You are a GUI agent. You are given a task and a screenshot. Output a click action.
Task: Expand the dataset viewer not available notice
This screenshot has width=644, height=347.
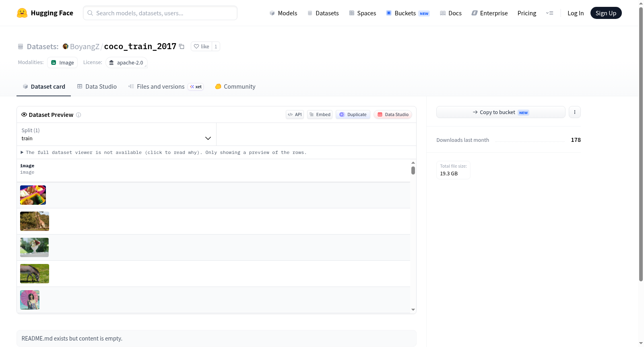163,152
